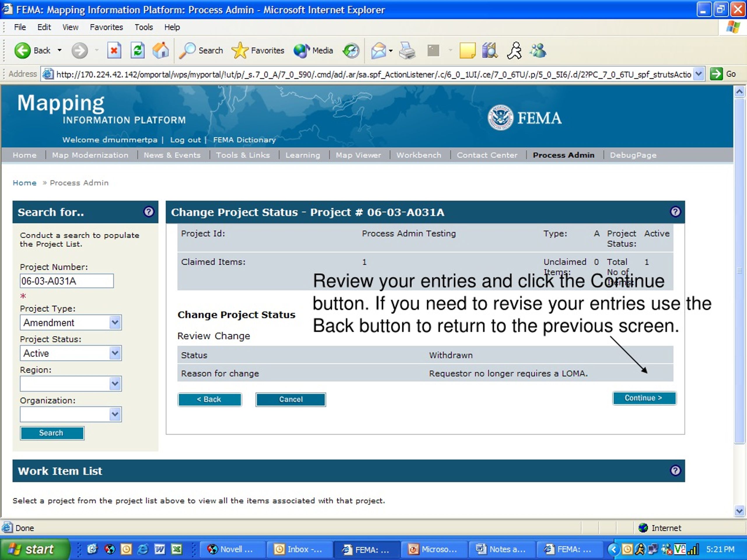
Task: Click the green Go arrow button
Action: point(716,74)
